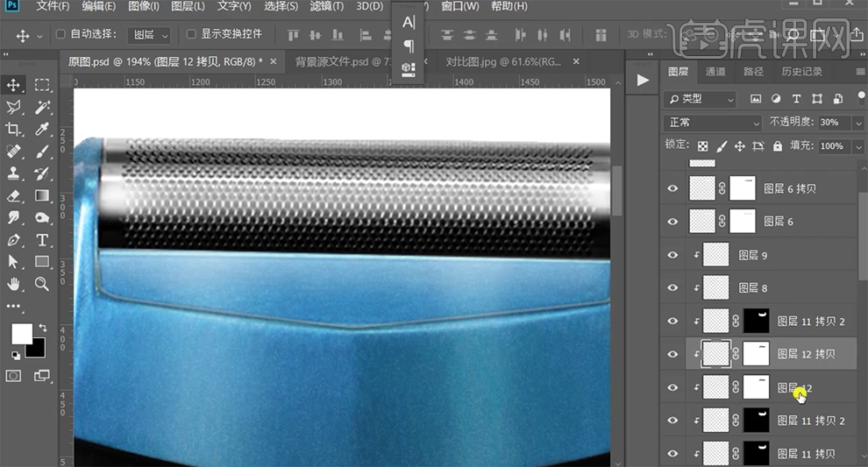Hide the 图层 6 layer
Screen dimensions: 868x467
[x=672, y=222]
